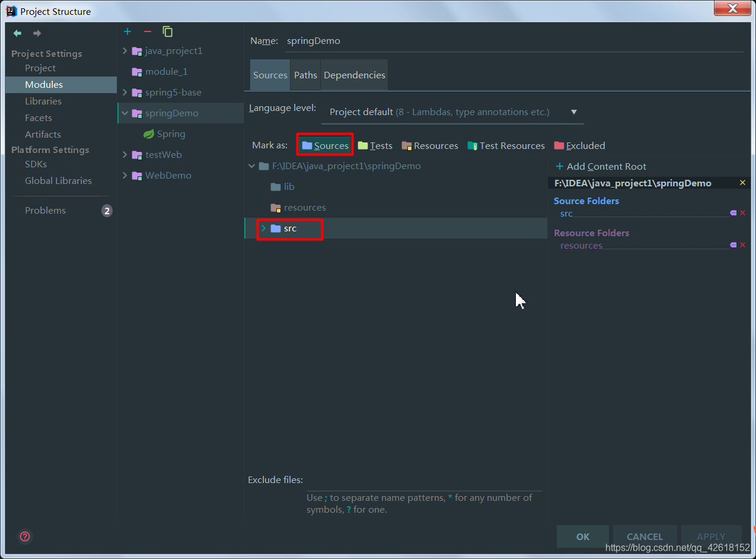Close the Project Structure window
The height and width of the screenshot is (559, 756).
coord(733,8)
